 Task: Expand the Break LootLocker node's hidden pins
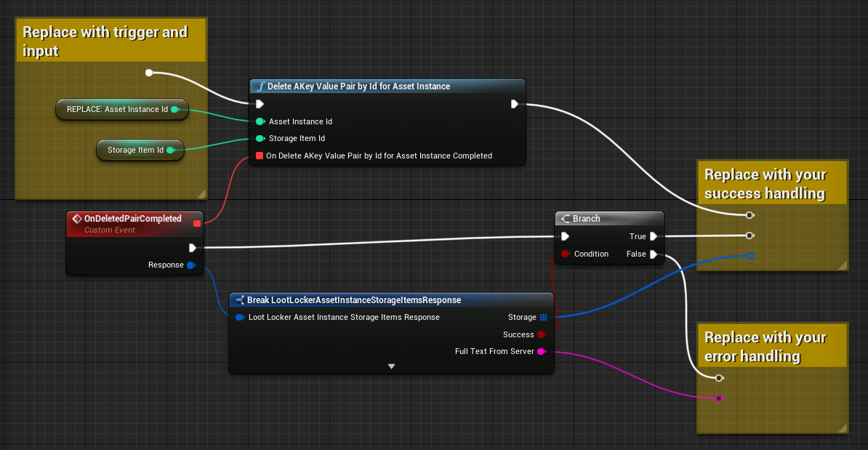(x=391, y=366)
